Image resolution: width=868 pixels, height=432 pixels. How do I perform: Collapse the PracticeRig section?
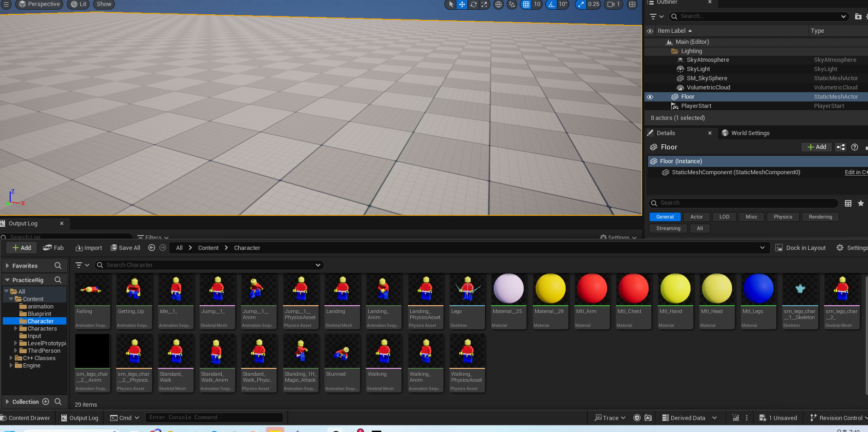tap(7, 280)
